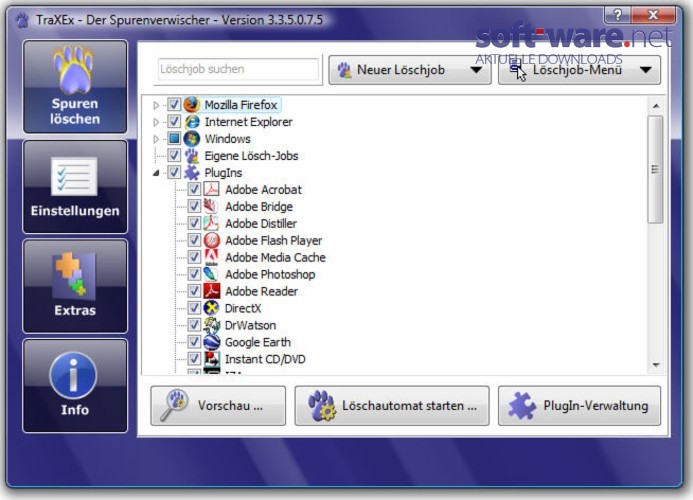Click the Adobe Bridge icon

pyautogui.click(x=212, y=206)
